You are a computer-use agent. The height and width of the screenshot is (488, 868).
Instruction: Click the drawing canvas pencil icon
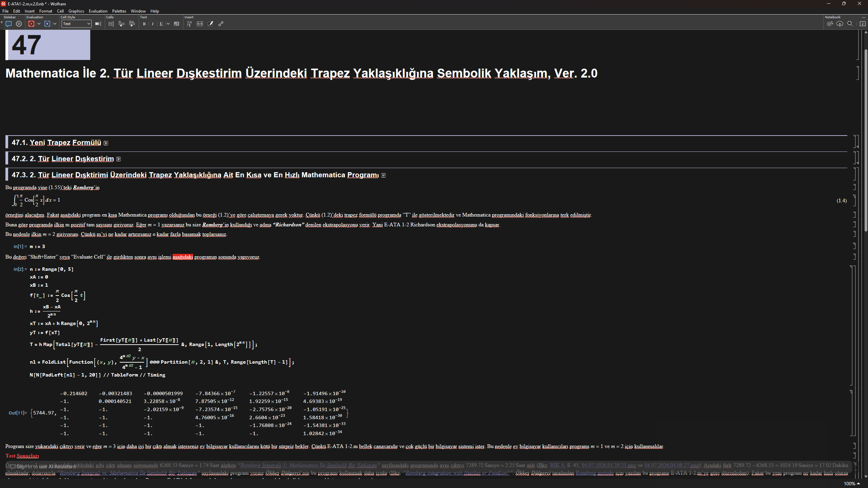(211, 24)
